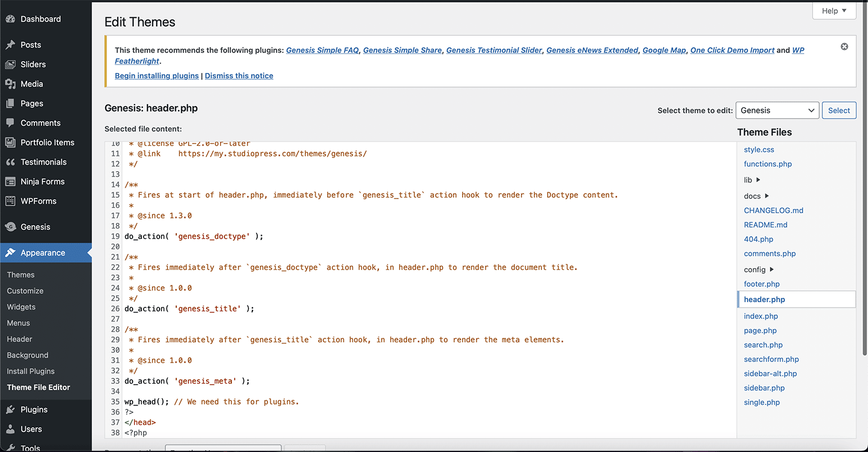
Task: Open the Help dropdown tab
Action: [834, 11]
